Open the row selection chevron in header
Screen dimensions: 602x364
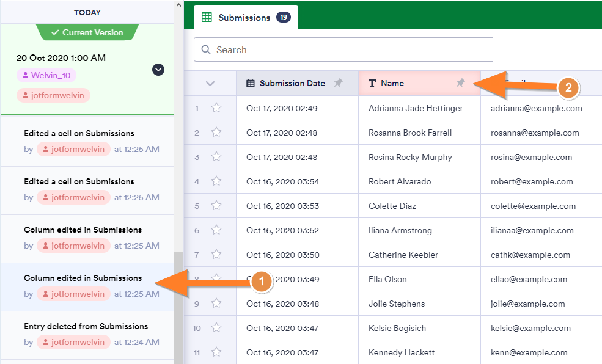(x=210, y=84)
